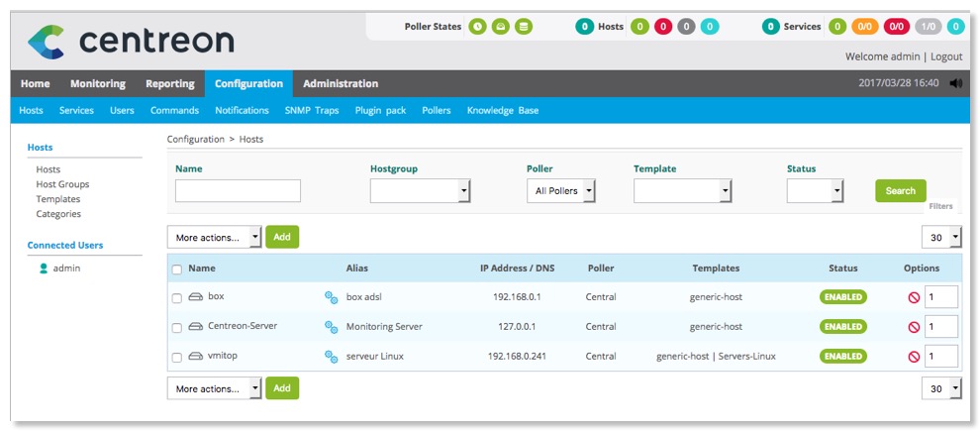Screen dimensions: 980x431
Task: Toggle the select-all checkbox in table header
Action: point(177,269)
